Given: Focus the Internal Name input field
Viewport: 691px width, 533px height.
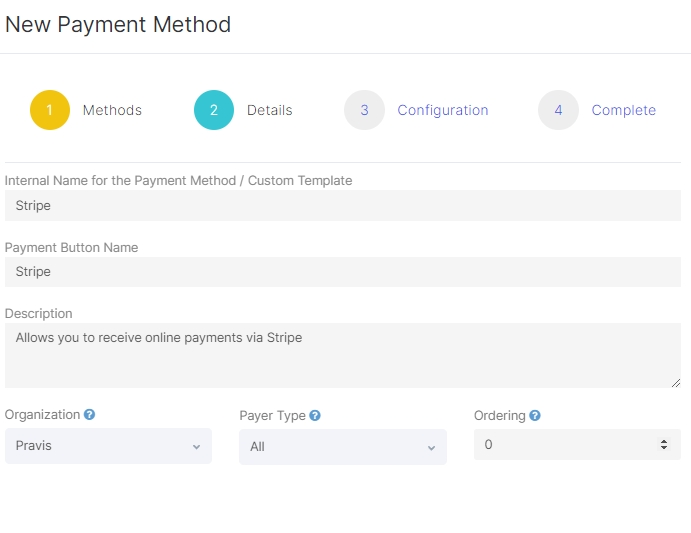Looking at the screenshot, I should tap(342, 206).
